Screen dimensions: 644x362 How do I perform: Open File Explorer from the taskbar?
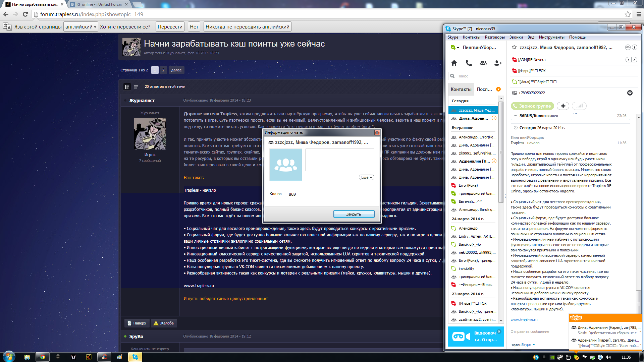coord(27,357)
